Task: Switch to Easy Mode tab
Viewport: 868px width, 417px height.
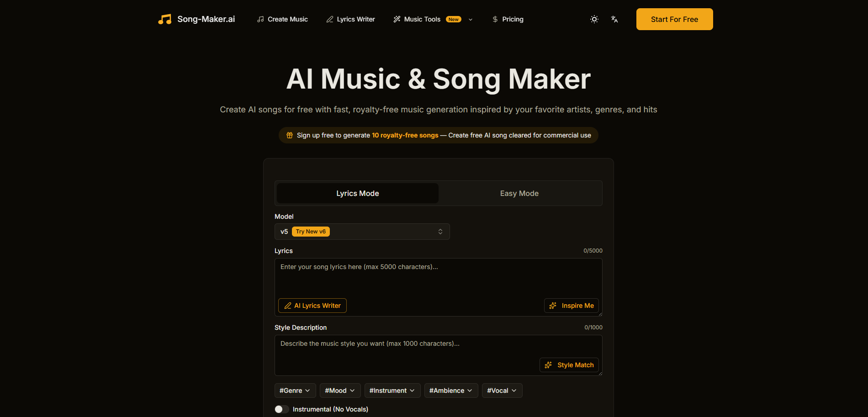Action: tap(519, 193)
